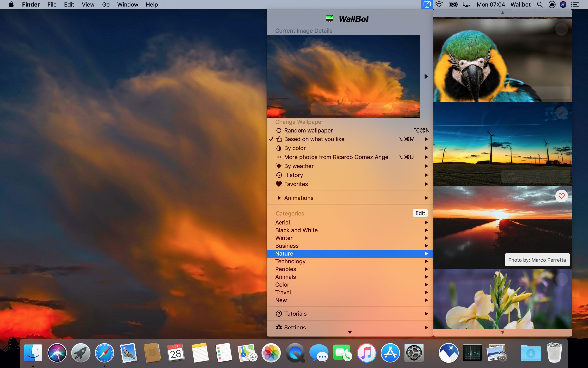
Task: Open Notification Center list icon
Action: tap(575, 4)
